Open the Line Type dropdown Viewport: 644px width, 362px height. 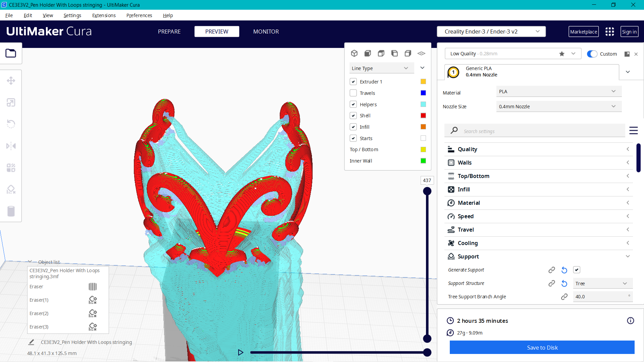pos(381,68)
